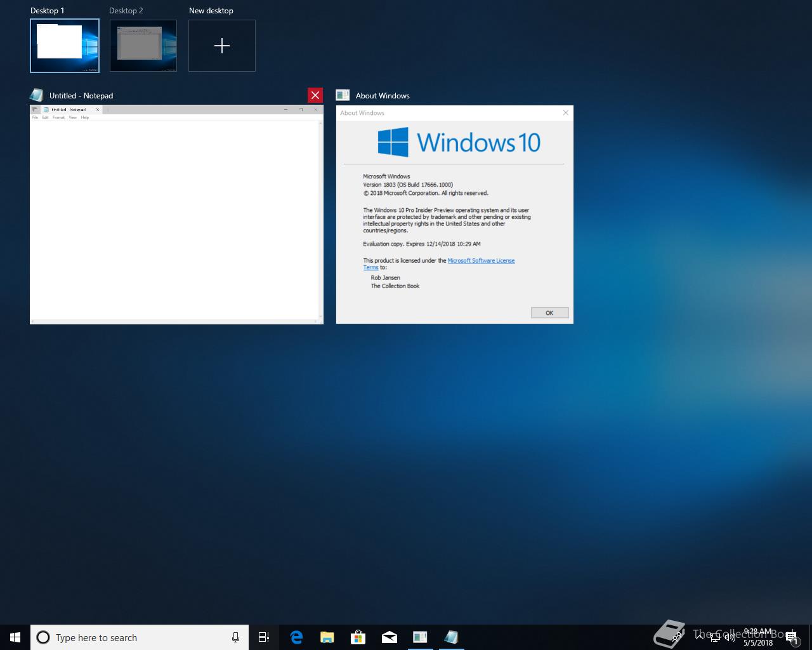
Task: Open the People tray icon
Action: [678, 637]
